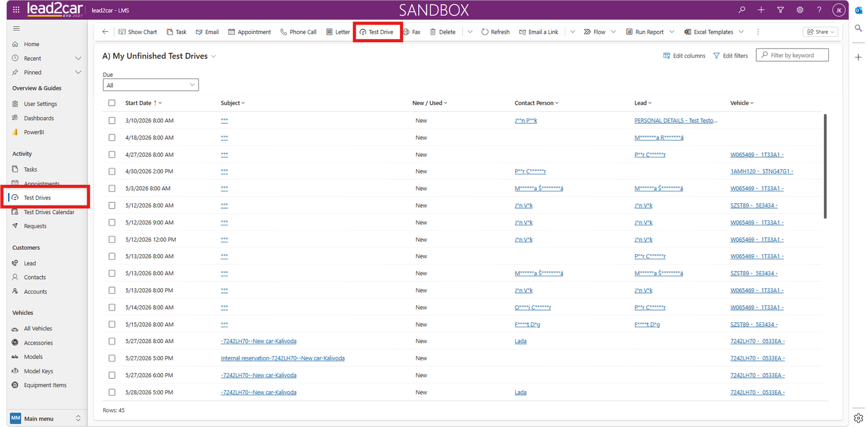Screen dimensions: 868x427
Task: Create a new Task from the toolbar
Action: tap(176, 32)
